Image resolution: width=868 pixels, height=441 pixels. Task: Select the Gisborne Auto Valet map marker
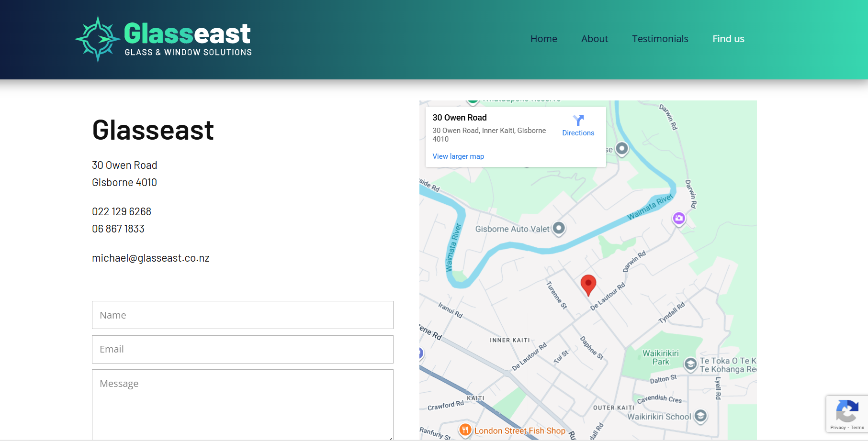click(x=559, y=228)
